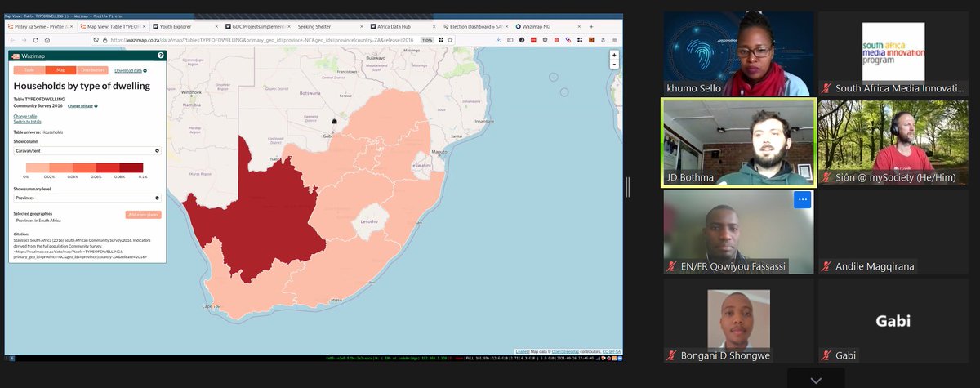This screenshot has height=388, width=980.
Task: Open the OpenStreetMap attribution link
Action: pos(564,351)
